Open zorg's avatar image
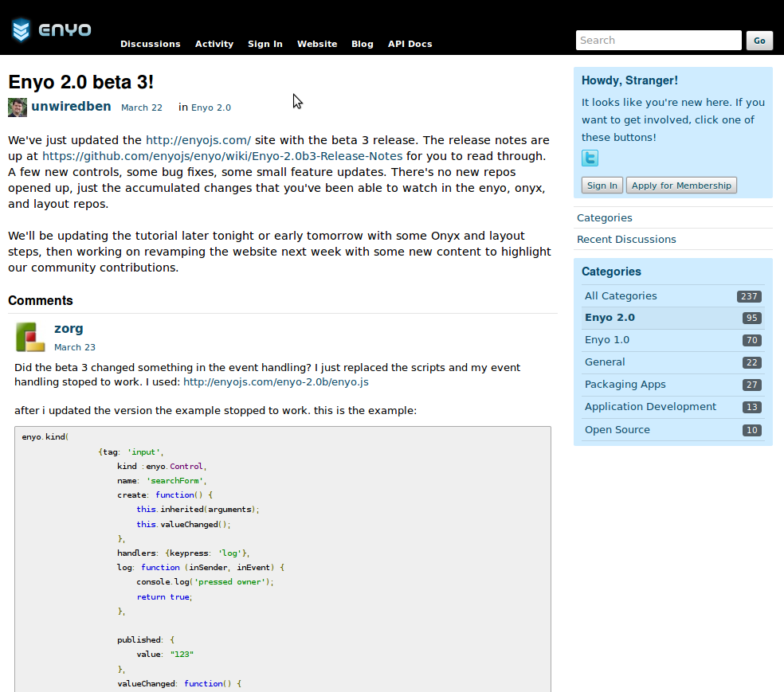 click(x=30, y=337)
